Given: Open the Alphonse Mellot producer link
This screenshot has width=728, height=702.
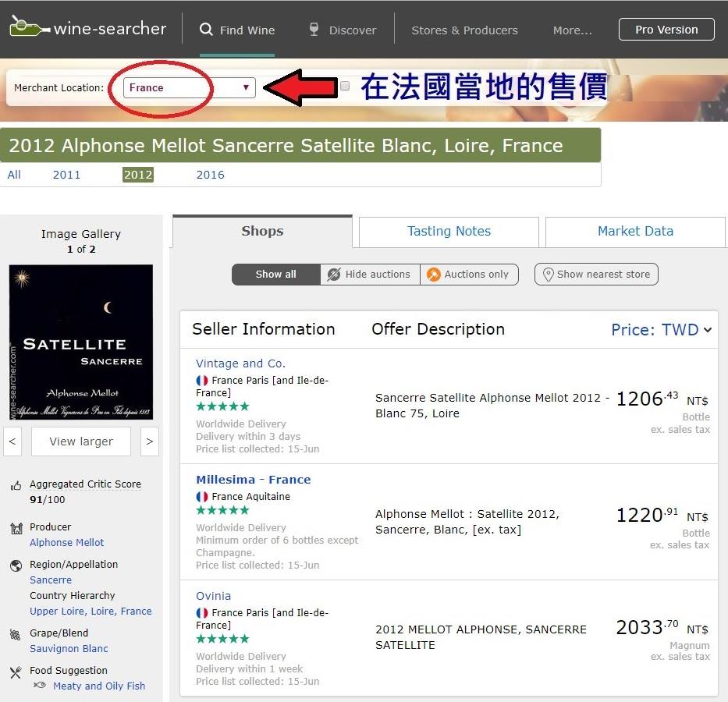Looking at the screenshot, I should coord(67,542).
